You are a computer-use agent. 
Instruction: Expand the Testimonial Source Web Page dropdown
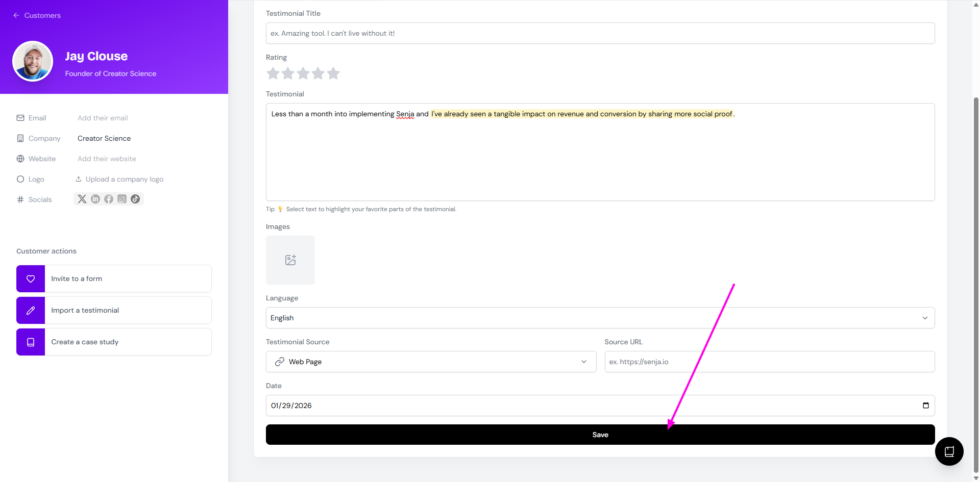click(431, 362)
